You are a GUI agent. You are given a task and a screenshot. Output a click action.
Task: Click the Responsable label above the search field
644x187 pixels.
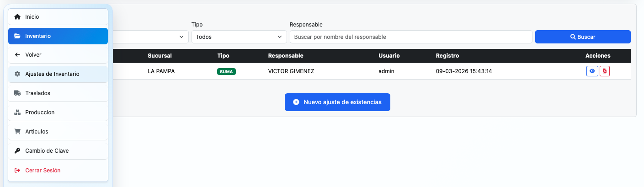tap(306, 24)
